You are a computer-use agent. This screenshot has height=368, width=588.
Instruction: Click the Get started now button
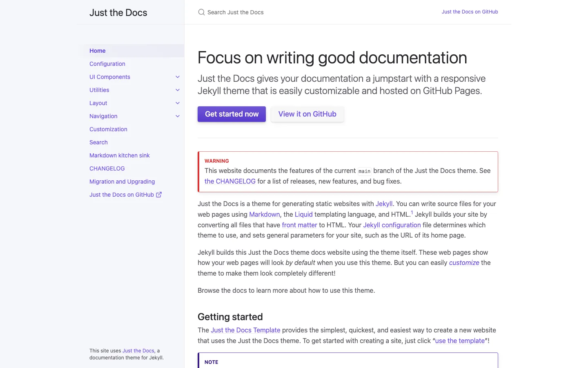tap(232, 114)
